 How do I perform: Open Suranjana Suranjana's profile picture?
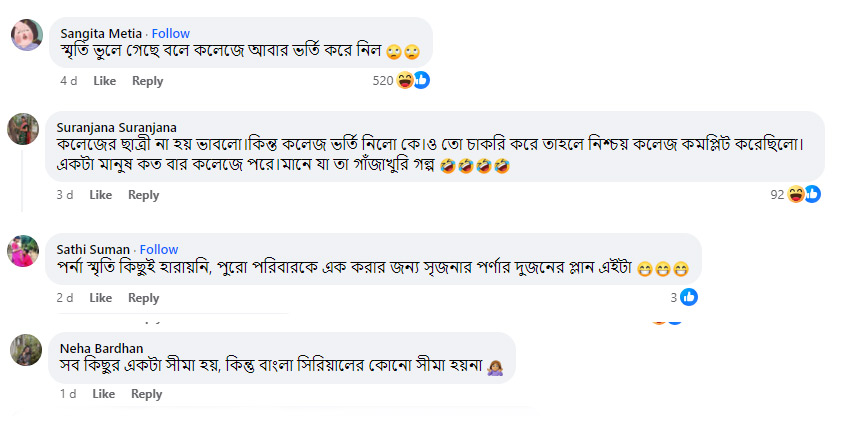(x=24, y=129)
